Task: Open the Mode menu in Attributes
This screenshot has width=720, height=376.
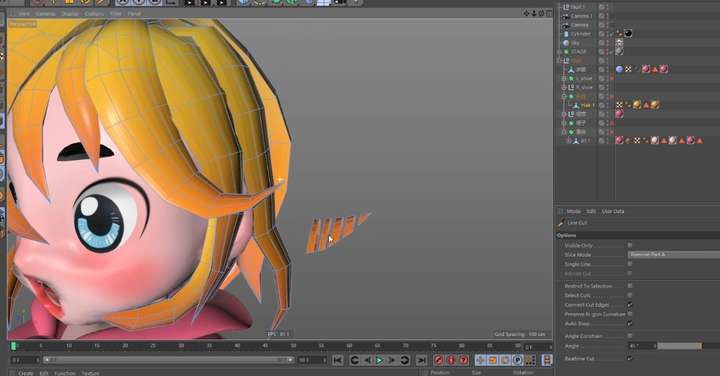Action: (573, 212)
